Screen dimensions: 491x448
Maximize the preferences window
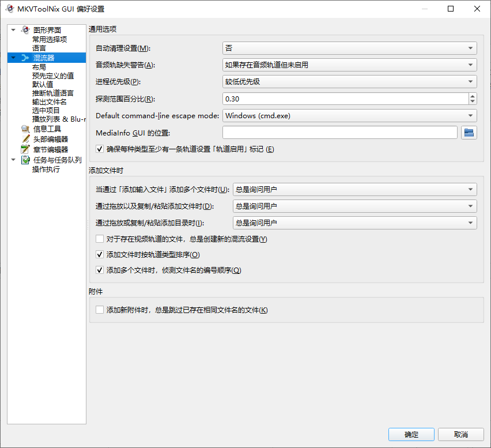[451, 9]
